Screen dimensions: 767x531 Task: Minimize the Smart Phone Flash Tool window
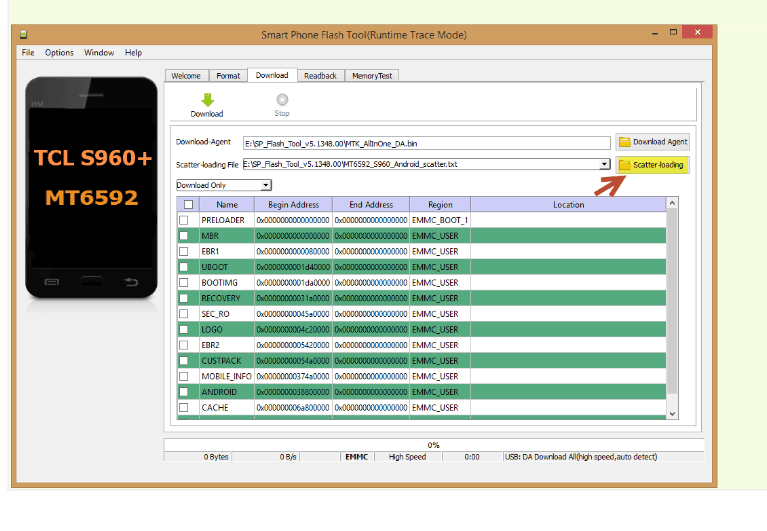click(x=655, y=33)
